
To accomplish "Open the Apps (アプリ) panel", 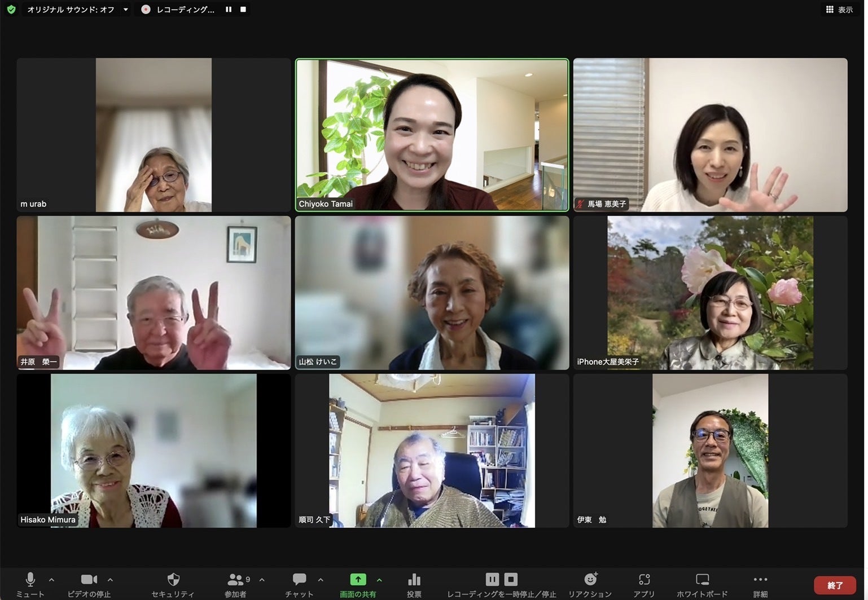I will 644,580.
